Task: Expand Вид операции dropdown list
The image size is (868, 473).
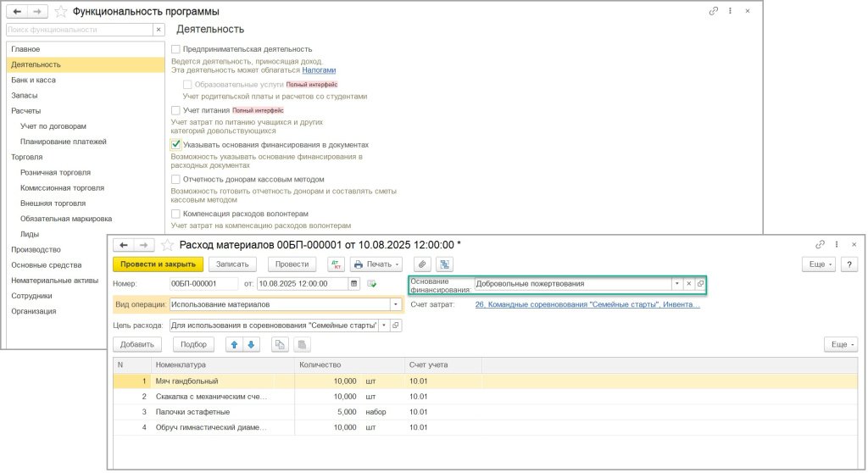Action: pyautogui.click(x=395, y=304)
